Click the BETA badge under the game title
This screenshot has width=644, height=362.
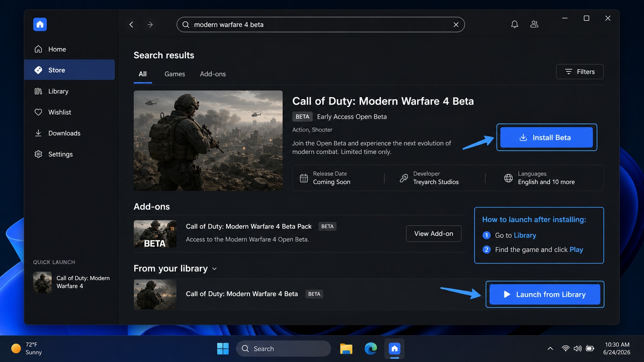coord(302,117)
